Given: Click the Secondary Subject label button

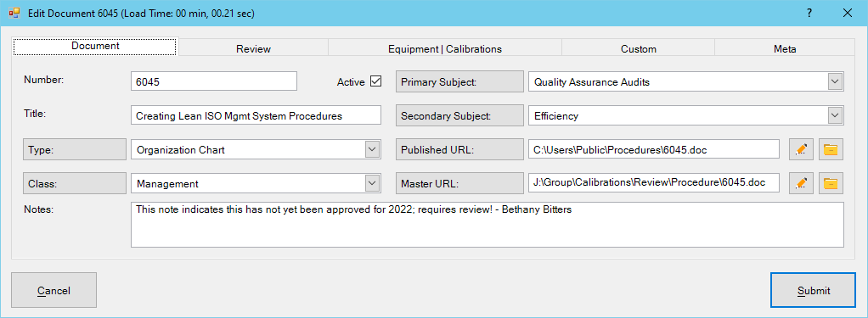Looking at the screenshot, I should click(459, 115).
